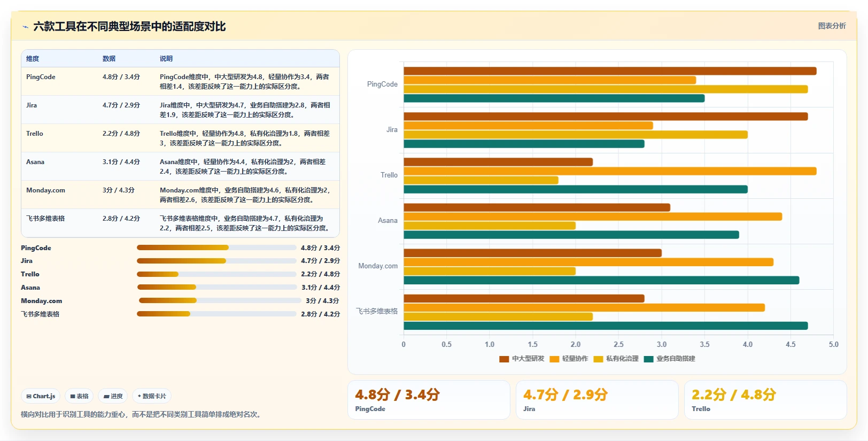Click the 进度 tag
Screen dimensions: 868x441
click(113, 396)
